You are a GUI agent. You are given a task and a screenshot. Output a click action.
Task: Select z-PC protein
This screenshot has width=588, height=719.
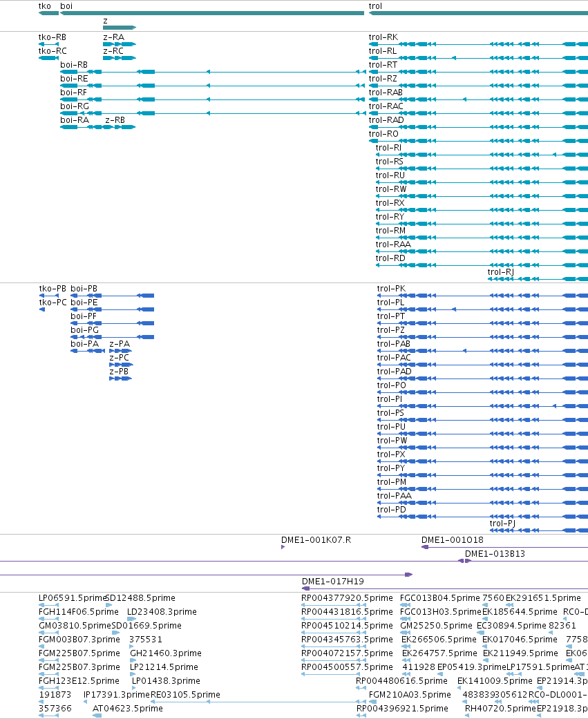[119, 357]
